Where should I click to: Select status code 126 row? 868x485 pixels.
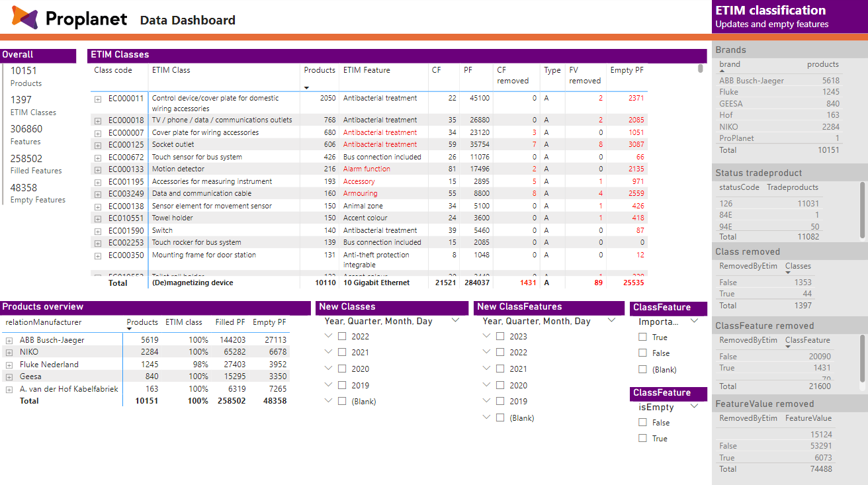tap(769, 204)
